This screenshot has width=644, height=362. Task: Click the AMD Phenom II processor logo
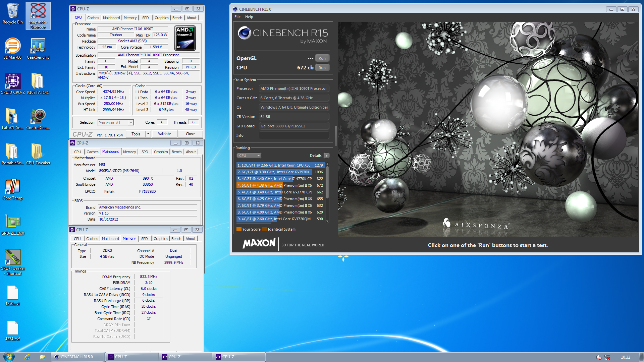click(185, 38)
